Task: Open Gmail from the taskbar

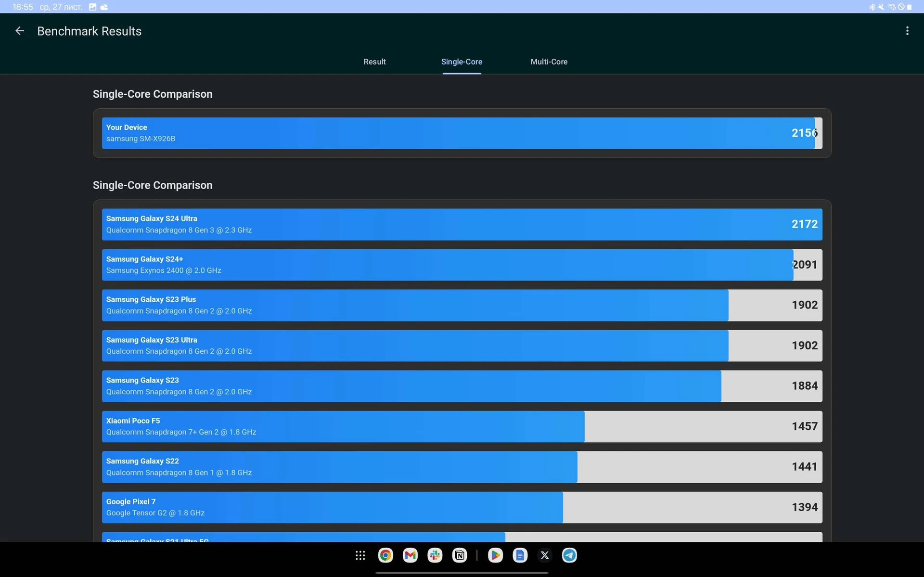Action: tap(410, 555)
